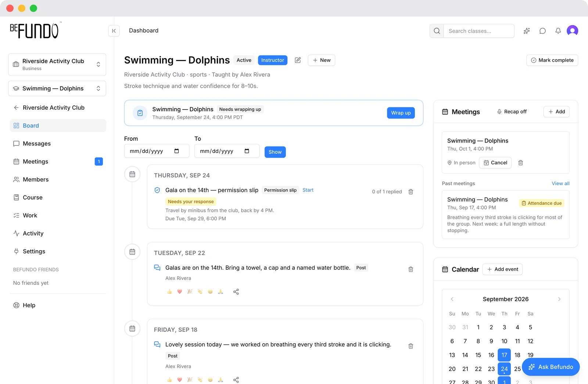Open the Ask Befundo assistant

551,367
